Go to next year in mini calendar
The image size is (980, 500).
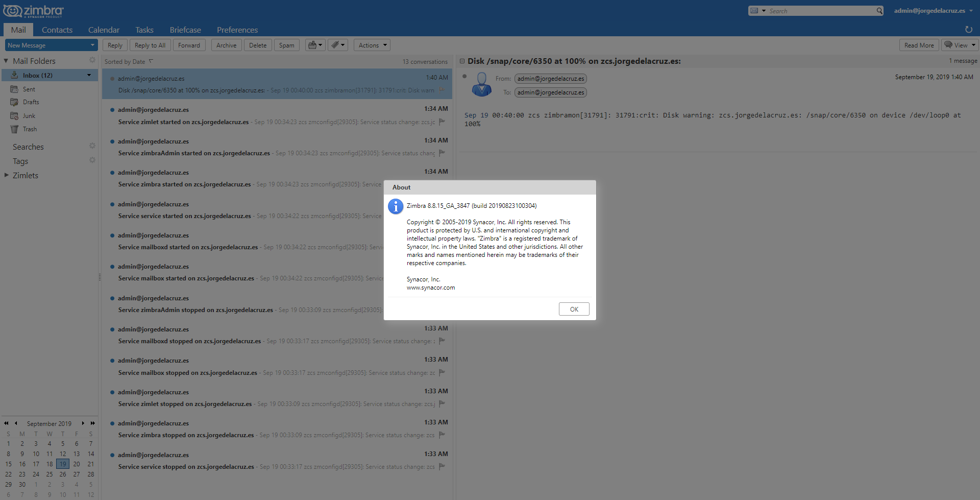tap(92, 423)
